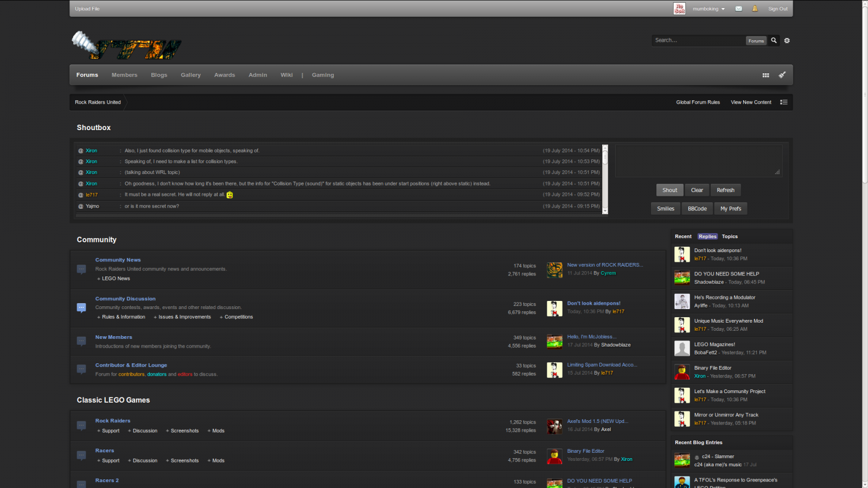Open the mumboking user dropdown
The width and height of the screenshot is (868, 488).
click(709, 9)
